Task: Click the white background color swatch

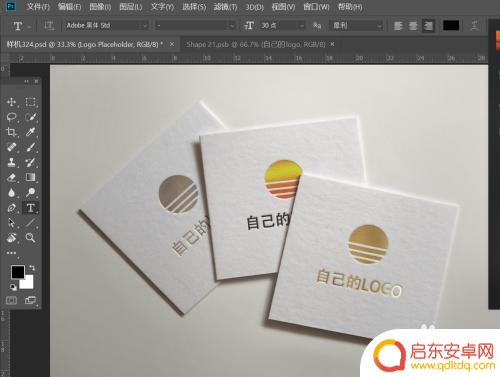Action: tap(28, 283)
